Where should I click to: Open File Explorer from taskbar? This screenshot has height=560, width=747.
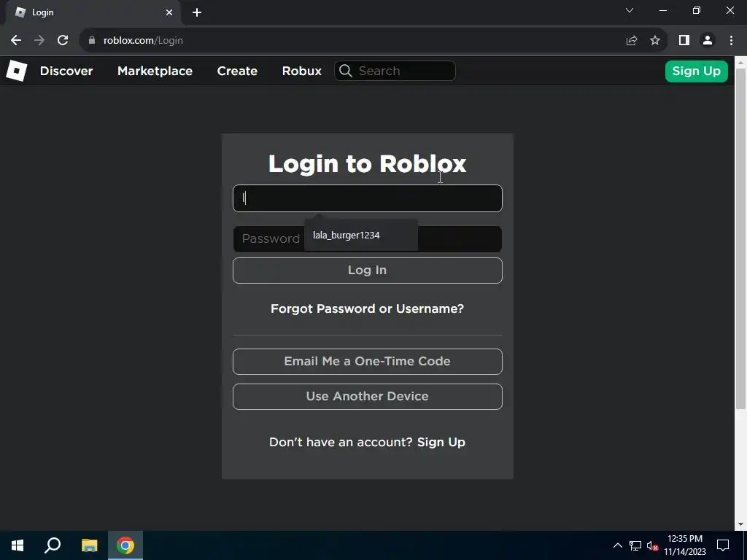pyautogui.click(x=89, y=545)
